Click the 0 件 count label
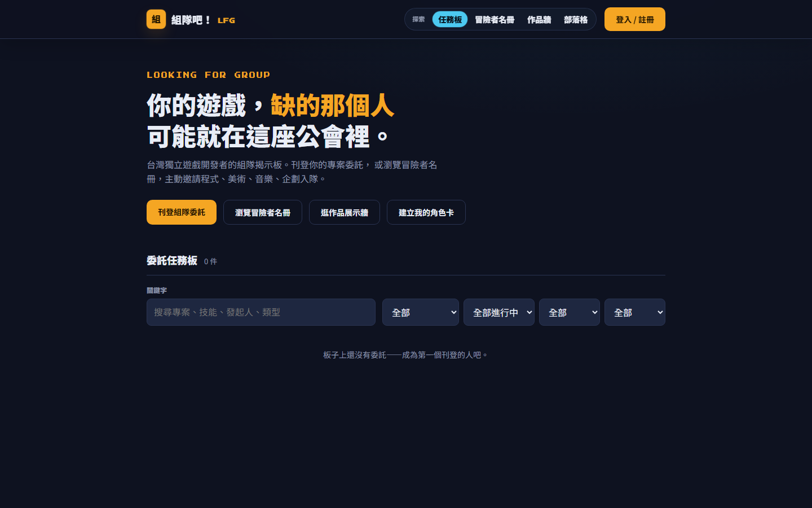This screenshot has height=508, width=812. (210, 261)
